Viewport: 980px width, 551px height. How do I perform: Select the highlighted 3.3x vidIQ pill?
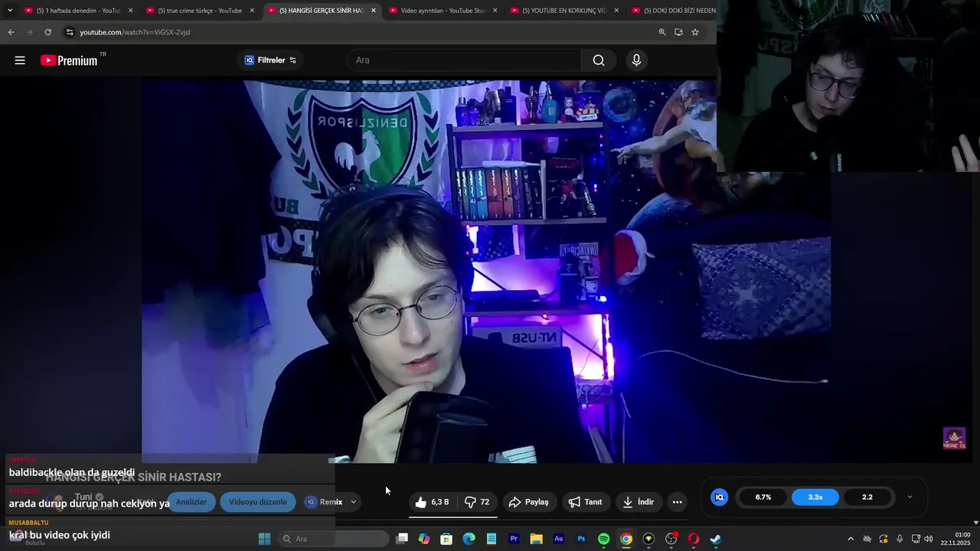coord(815,497)
